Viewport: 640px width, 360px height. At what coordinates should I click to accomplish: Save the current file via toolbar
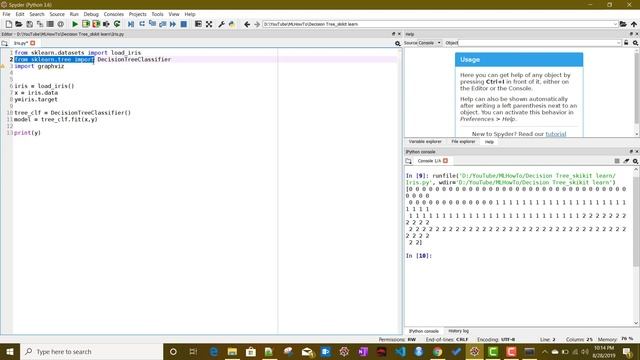[x=29, y=24]
